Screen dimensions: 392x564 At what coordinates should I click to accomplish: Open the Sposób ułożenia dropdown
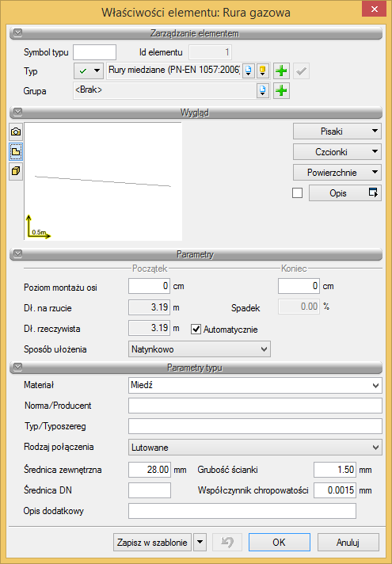(x=200, y=349)
